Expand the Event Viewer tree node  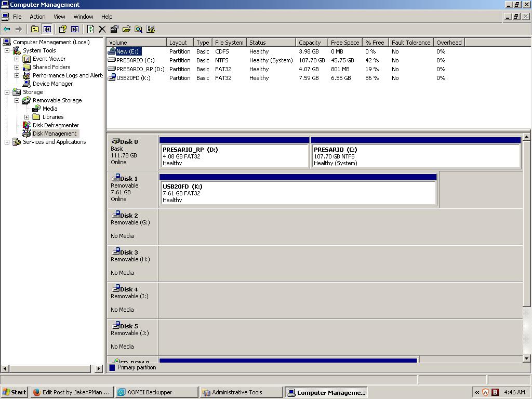click(x=17, y=59)
